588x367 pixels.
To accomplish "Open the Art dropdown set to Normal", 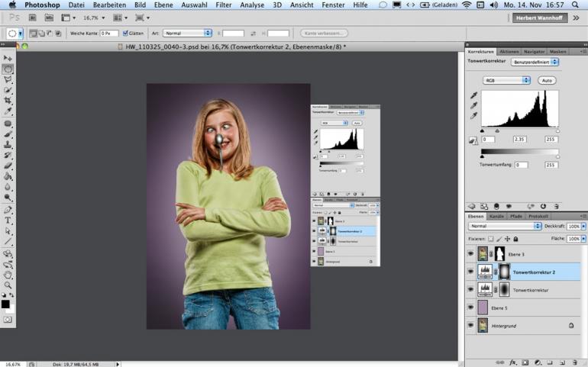I will [x=187, y=33].
